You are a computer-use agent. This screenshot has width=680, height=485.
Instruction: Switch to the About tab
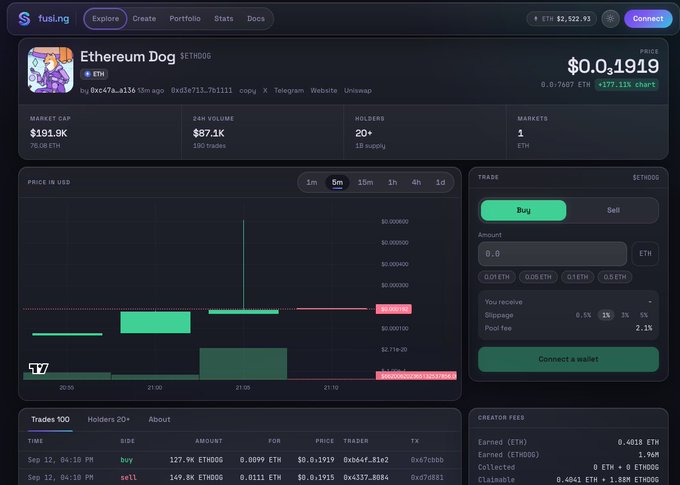[159, 419]
